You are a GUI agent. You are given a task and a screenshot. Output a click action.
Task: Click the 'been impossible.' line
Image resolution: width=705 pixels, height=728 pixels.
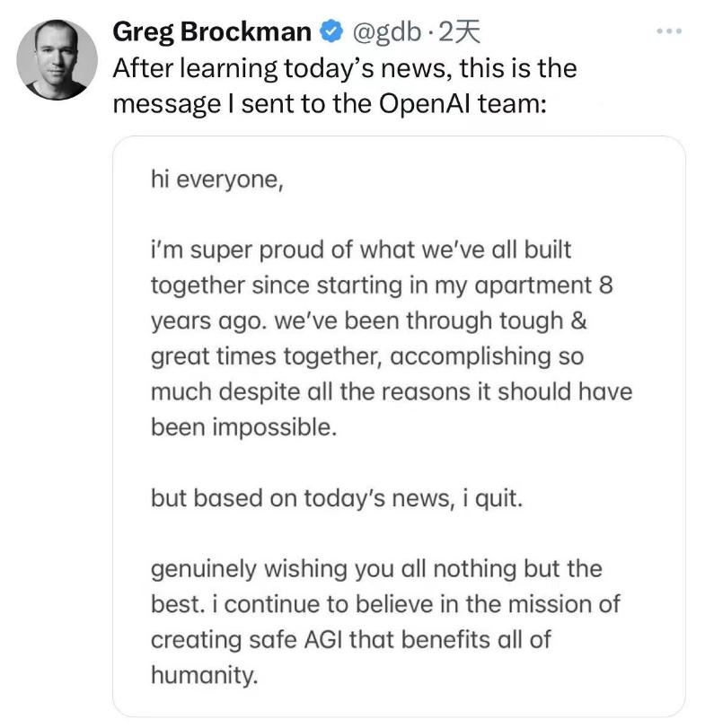[x=243, y=426]
